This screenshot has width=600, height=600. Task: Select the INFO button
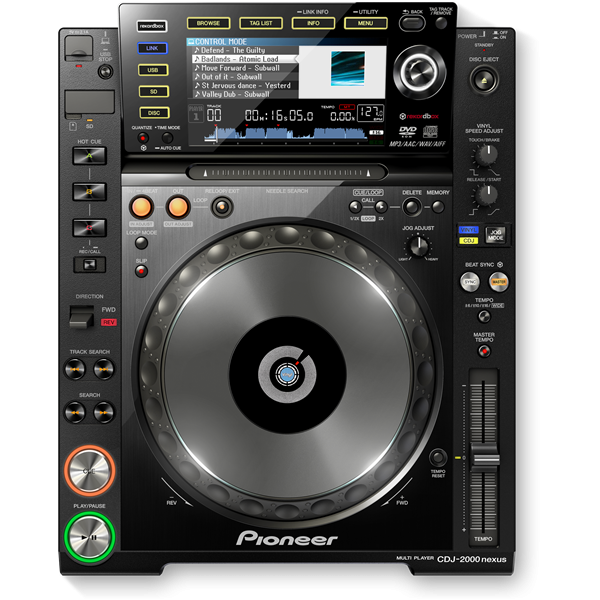(x=313, y=23)
